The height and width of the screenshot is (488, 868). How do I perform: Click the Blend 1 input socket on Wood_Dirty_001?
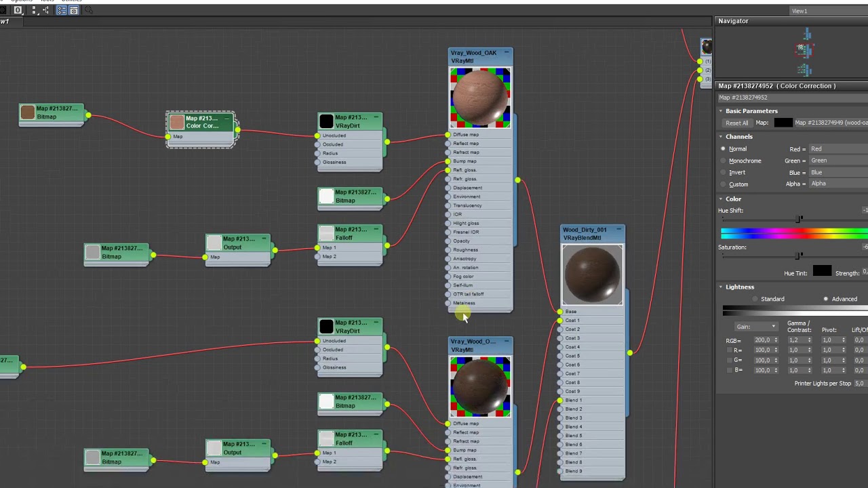[x=559, y=401]
